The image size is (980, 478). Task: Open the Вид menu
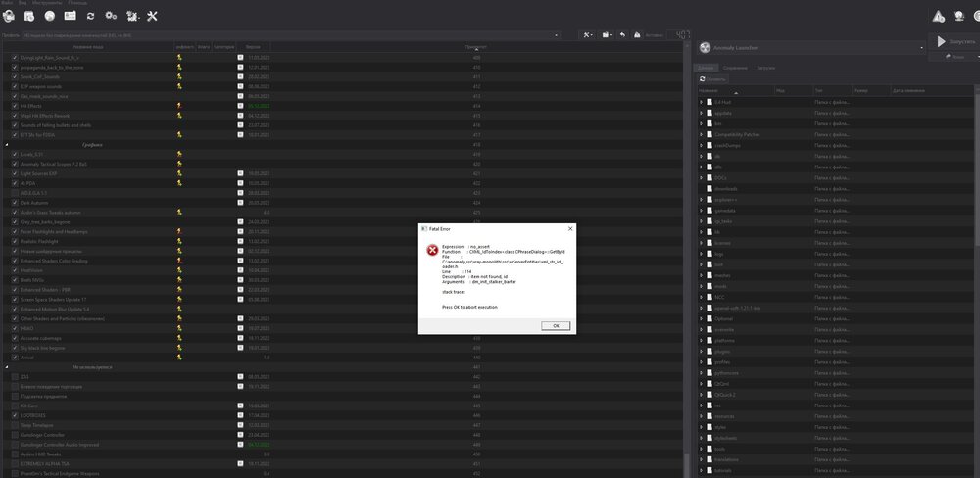click(23, 3)
